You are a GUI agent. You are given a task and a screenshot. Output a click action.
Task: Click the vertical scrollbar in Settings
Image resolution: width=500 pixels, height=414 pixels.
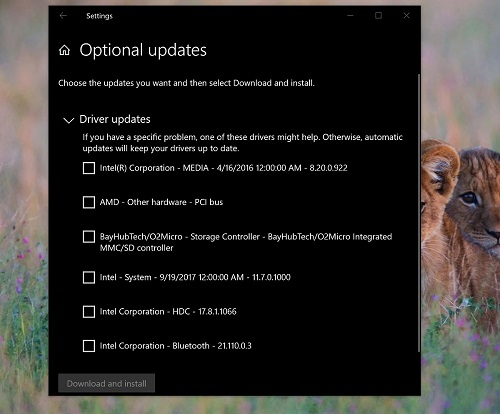(x=419, y=212)
